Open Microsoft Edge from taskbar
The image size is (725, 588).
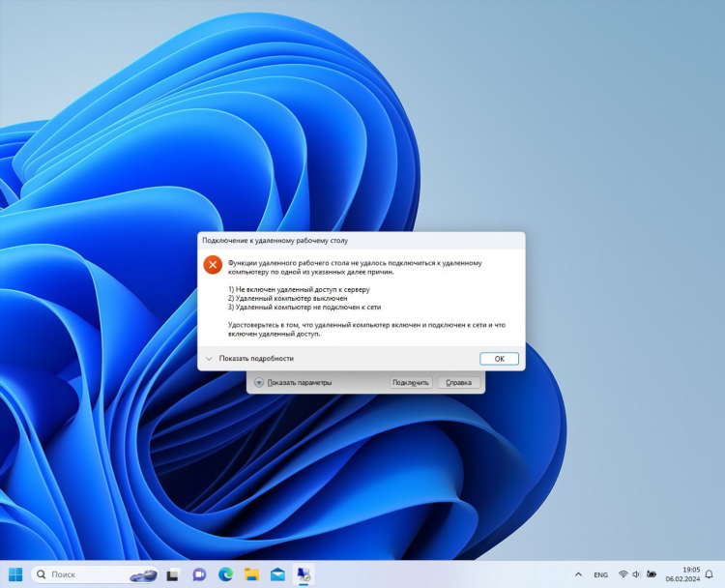225,574
